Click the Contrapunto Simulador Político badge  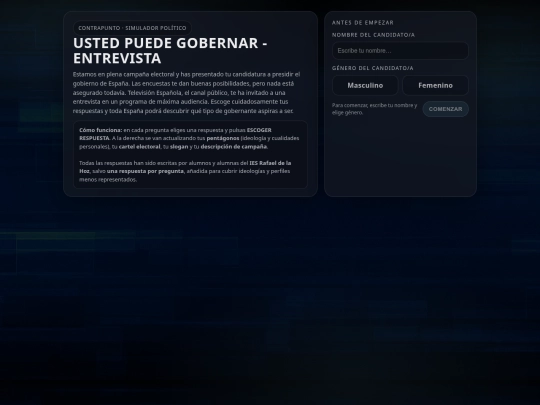point(132,28)
